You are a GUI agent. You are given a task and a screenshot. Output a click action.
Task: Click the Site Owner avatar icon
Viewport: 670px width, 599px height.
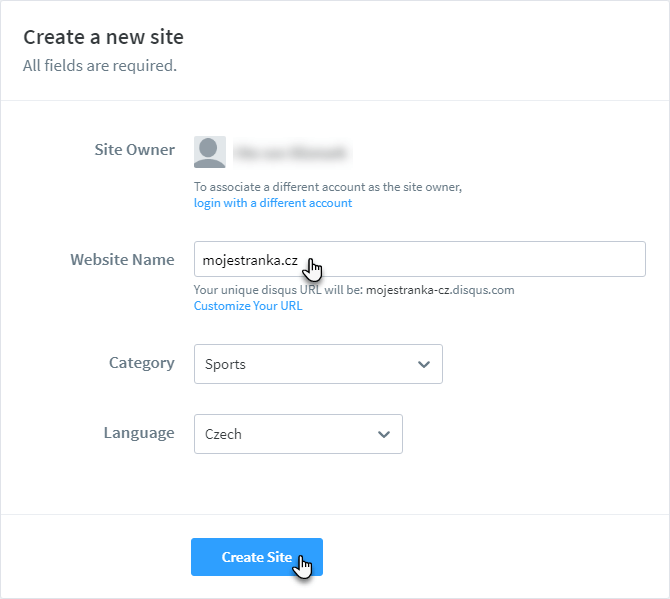[x=210, y=152]
